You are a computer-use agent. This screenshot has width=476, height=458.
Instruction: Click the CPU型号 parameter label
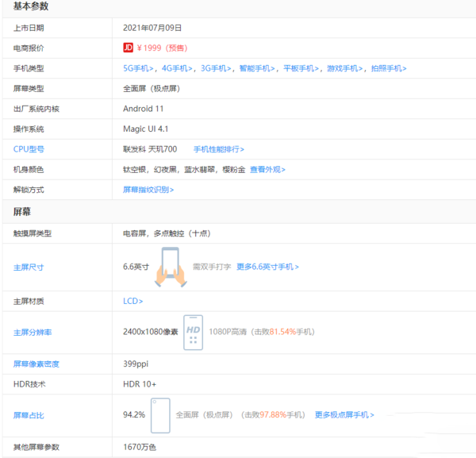(29, 149)
